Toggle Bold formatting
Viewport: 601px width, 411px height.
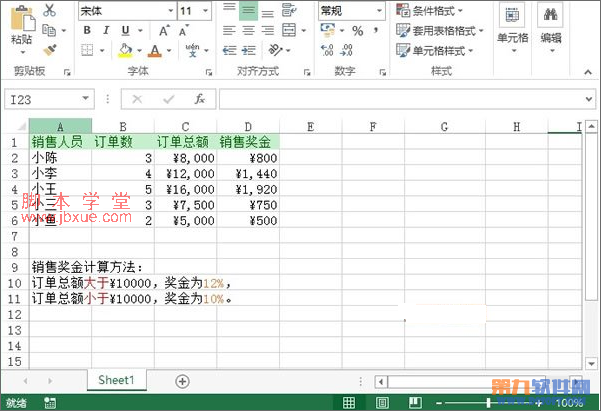(87, 30)
